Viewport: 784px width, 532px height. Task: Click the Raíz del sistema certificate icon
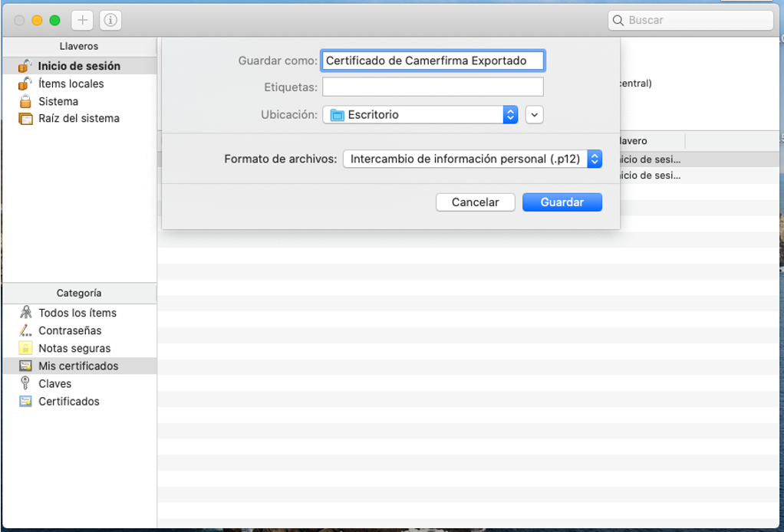(25, 119)
